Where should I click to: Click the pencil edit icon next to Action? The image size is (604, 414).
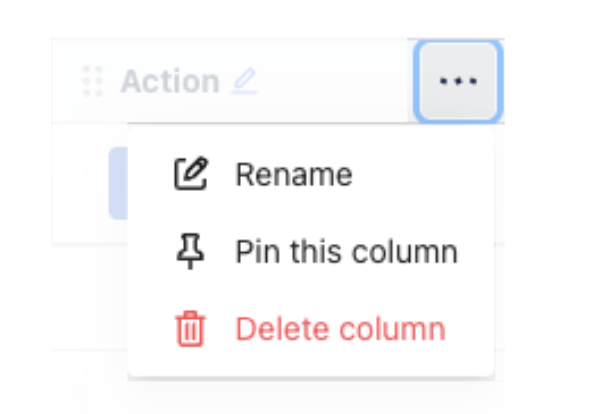click(243, 81)
